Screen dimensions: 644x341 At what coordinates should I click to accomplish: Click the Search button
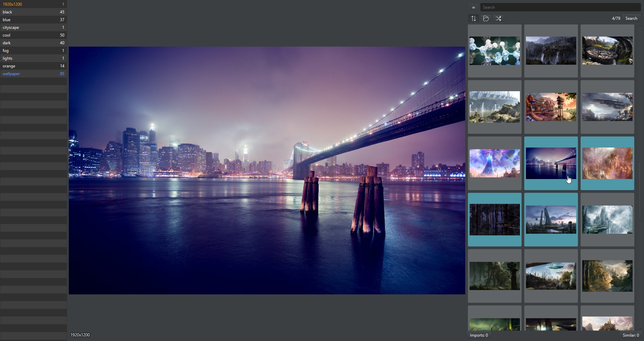pyautogui.click(x=631, y=18)
